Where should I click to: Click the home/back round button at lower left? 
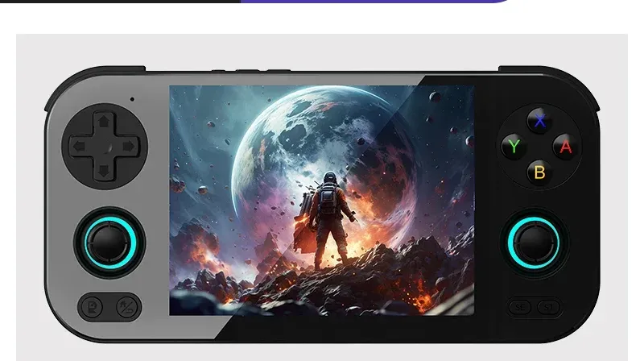(x=126, y=307)
